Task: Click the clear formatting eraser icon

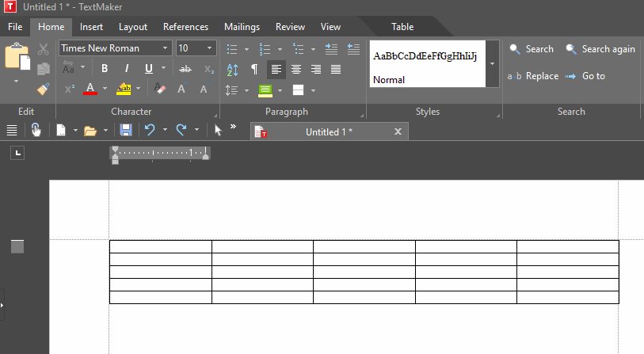Action: point(160,89)
